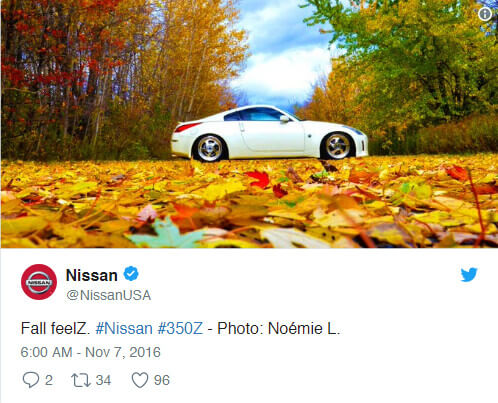
Task: Click the Twitter bird logo
Action: pos(469,275)
